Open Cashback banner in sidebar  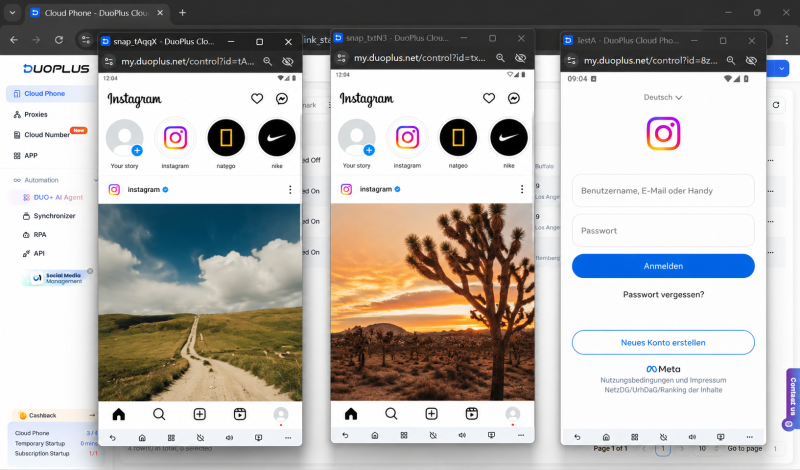(54, 415)
